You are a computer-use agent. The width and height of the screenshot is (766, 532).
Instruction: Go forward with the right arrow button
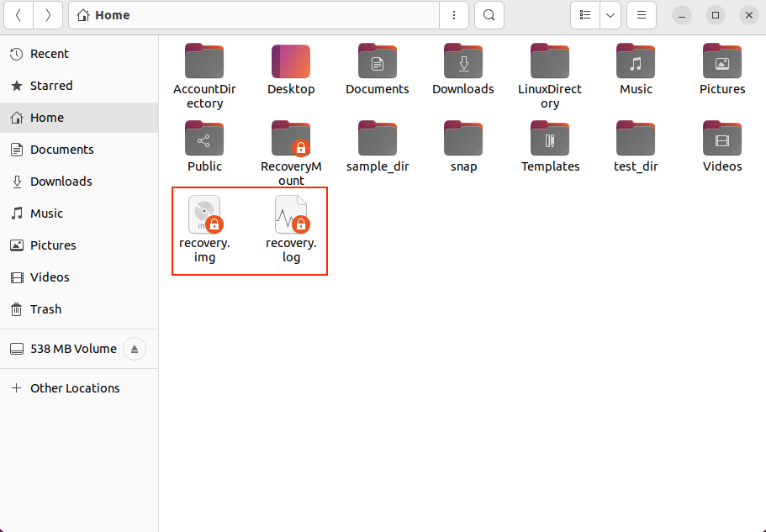click(48, 15)
